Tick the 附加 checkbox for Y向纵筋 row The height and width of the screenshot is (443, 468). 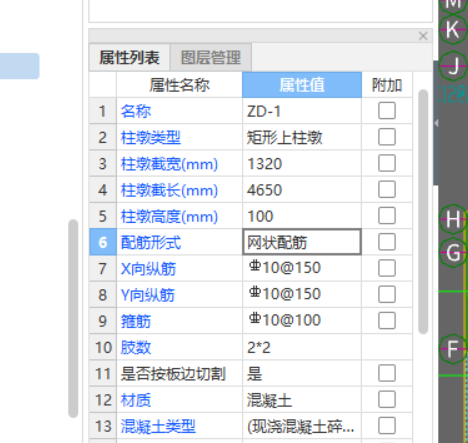[387, 295]
